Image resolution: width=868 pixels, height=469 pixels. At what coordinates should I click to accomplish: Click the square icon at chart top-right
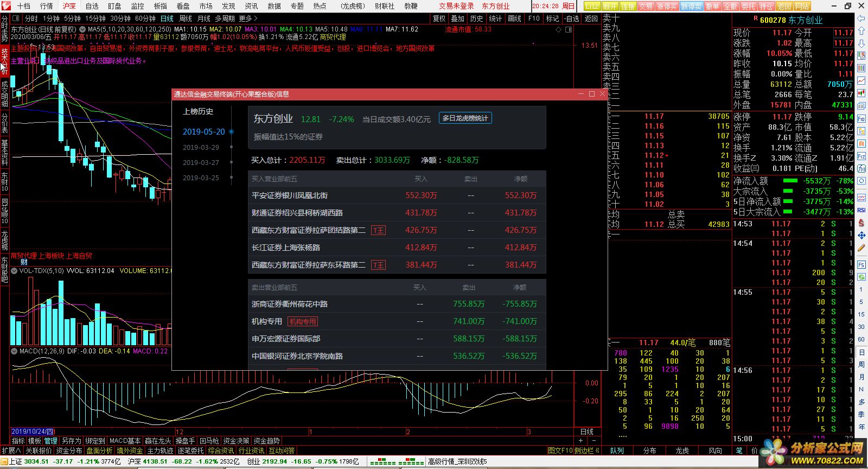click(569, 29)
